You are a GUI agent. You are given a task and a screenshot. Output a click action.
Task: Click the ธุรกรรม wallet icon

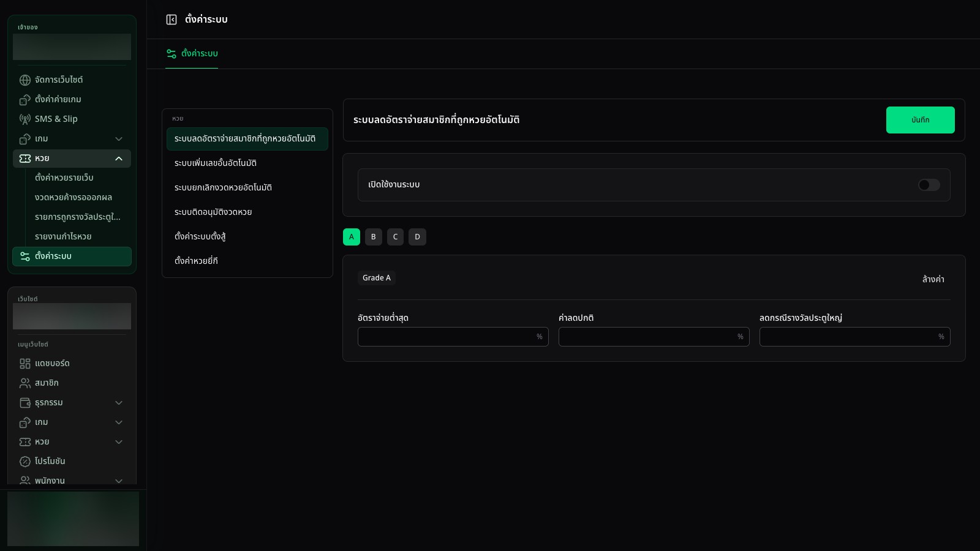[25, 403]
